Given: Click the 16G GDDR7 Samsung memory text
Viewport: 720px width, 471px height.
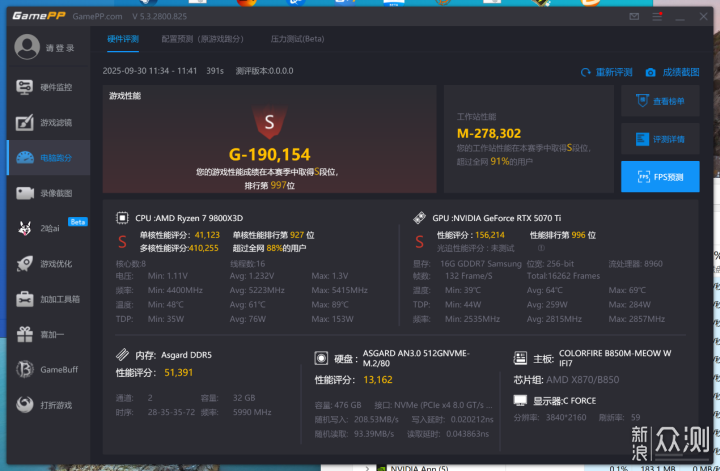Looking at the screenshot, I should tap(481, 264).
